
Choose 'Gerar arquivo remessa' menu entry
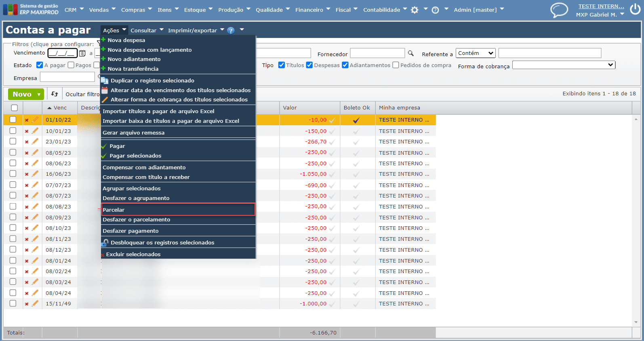pos(134,133)
